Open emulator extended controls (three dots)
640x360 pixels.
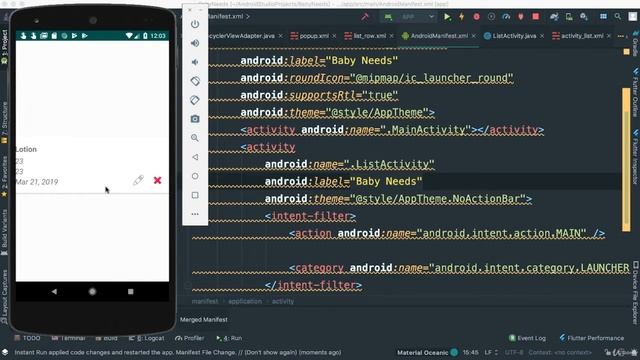click(195, 214)
